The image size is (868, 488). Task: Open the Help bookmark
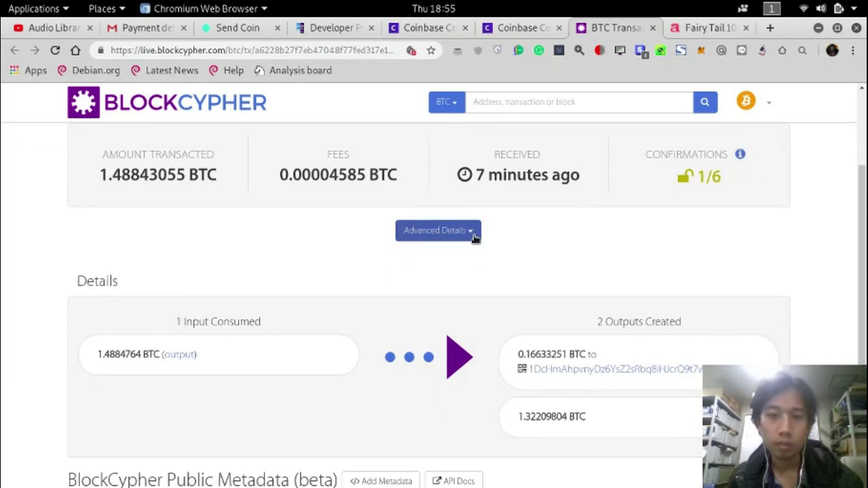226,70
